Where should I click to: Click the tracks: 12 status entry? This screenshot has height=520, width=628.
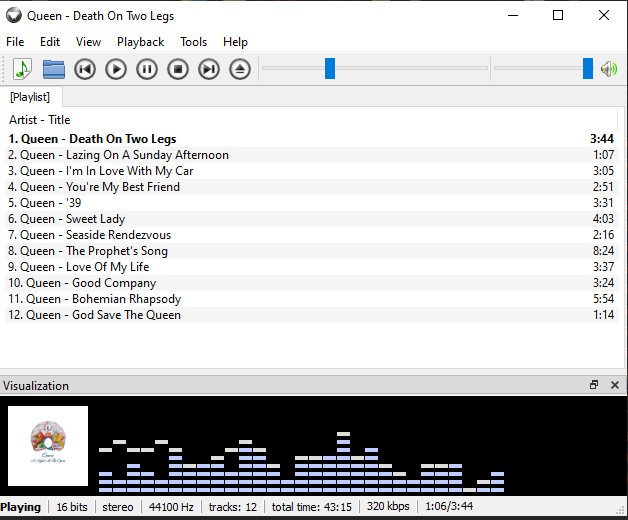[233, 507]
